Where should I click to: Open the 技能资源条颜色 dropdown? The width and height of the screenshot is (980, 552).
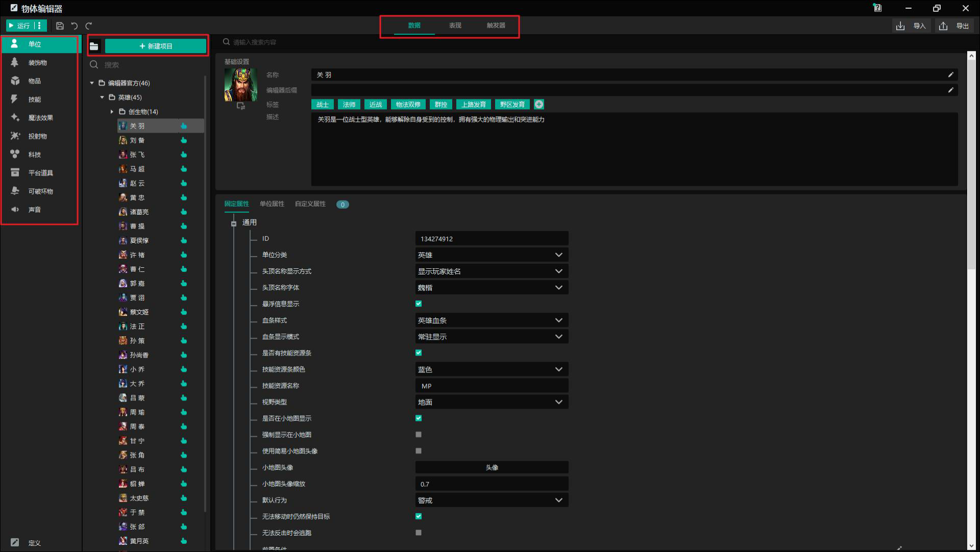tap(492, 369)
